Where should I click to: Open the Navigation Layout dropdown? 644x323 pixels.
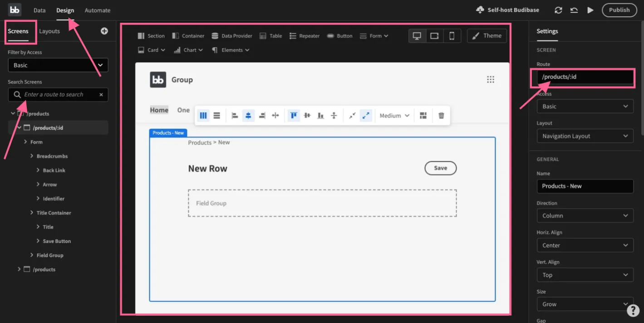[x=585, y=136]
